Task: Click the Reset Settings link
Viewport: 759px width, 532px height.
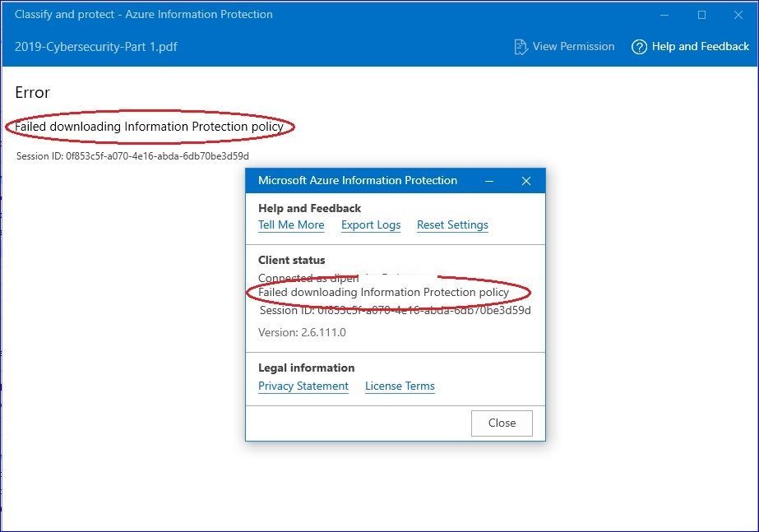Action: 452,225
